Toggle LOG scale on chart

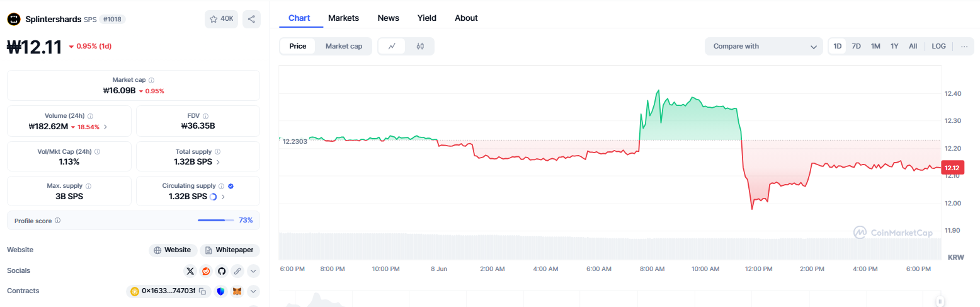[x=938, y=46]
